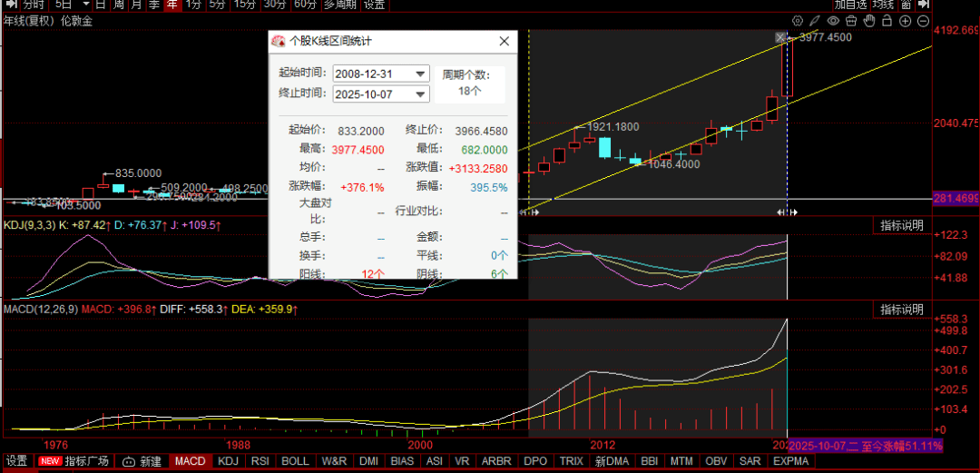Switch to the 月 period tab

135,5
